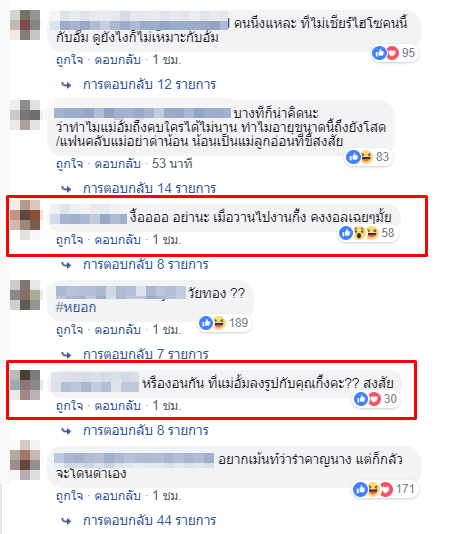Viewport: 452px width, 534px height.
Task: Like the first comment via ถูกใจ
Action: (x=69, y=60)
